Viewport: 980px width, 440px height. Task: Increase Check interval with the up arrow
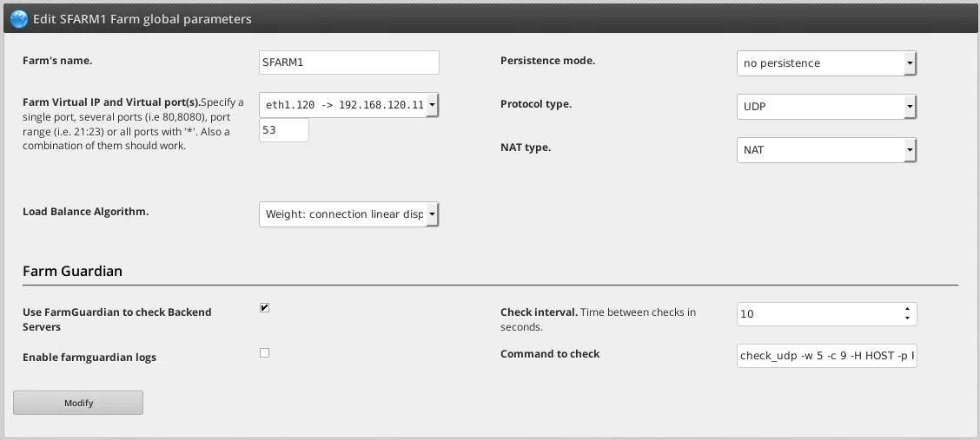click(x=907, y=309)
